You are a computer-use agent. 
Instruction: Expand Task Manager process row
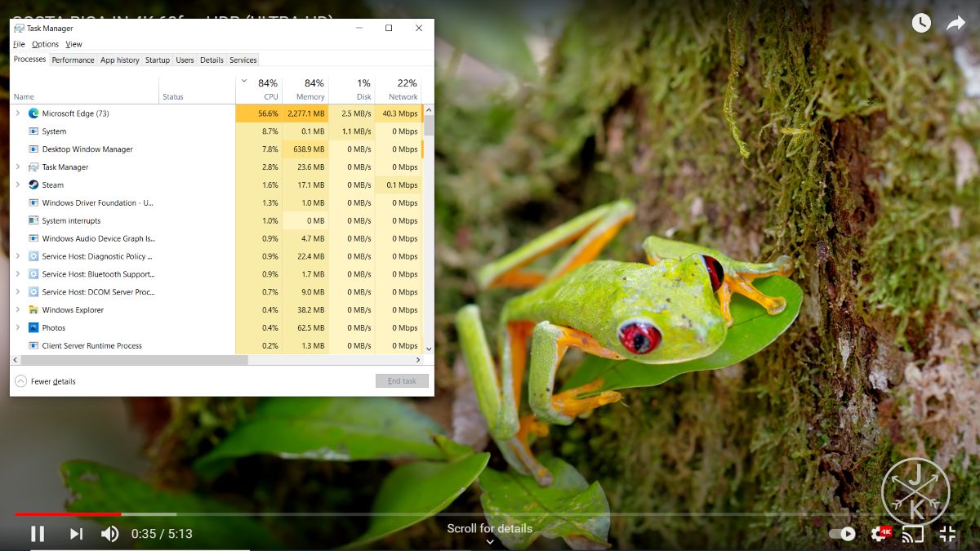click(18, 167)
